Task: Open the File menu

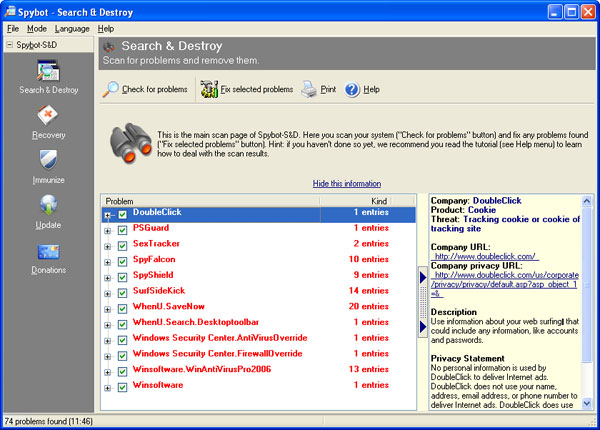Action: pyautogui.click(x=13, y=29)
